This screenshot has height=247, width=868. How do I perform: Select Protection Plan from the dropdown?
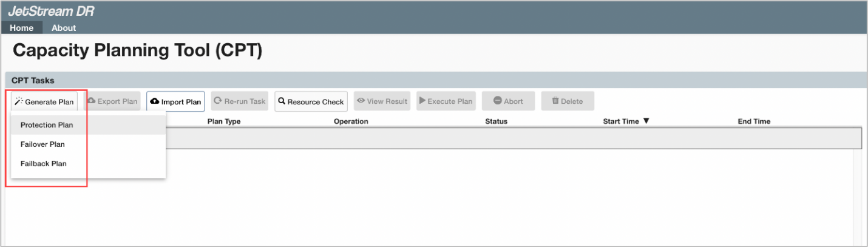47,125
